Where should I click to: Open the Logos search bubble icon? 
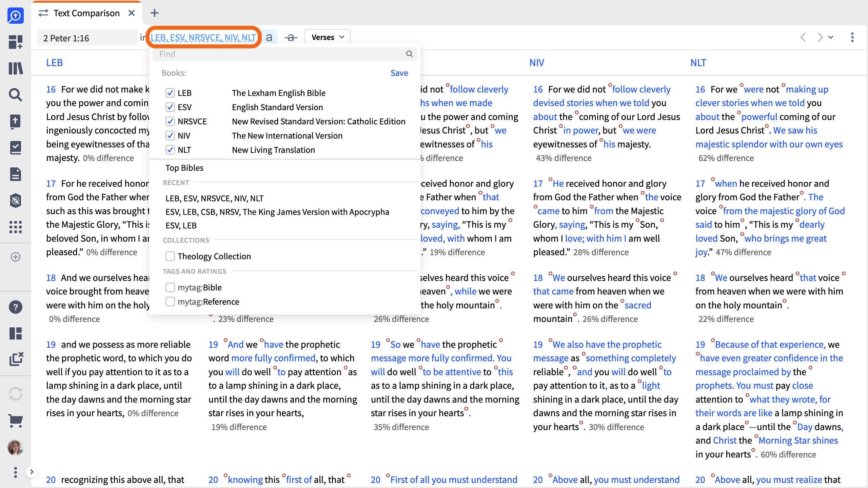pyautogui.click(x=16, y=16)
